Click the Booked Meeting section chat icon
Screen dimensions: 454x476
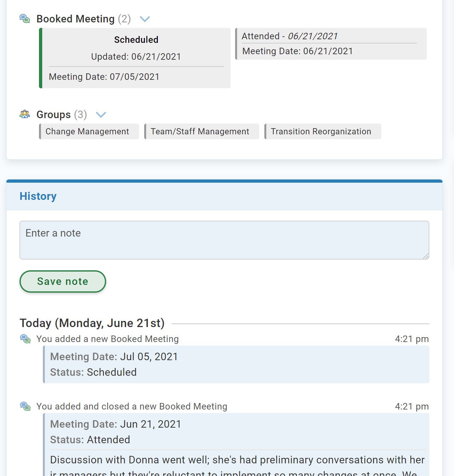[x=25, y=19]
